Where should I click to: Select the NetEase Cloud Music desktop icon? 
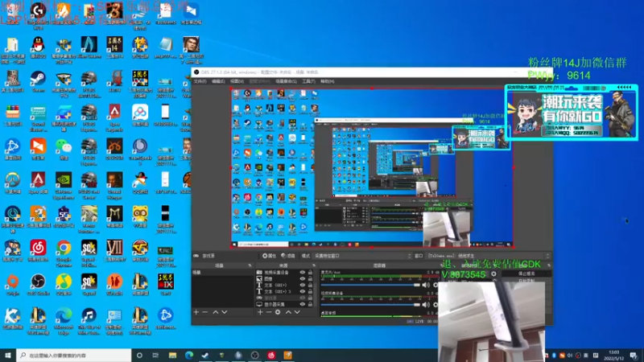pyautogui.click(x=38, y=250)
